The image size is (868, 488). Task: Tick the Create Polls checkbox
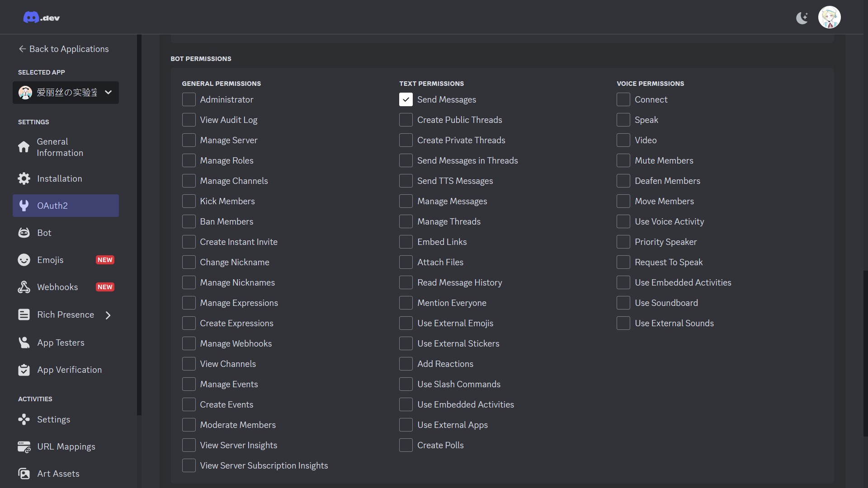pyautogui.click(x=406, y=445)
